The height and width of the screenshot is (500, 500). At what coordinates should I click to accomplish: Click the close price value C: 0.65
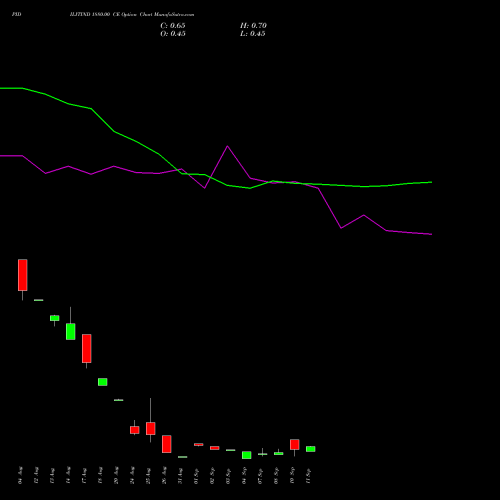(x=173, y=26)
